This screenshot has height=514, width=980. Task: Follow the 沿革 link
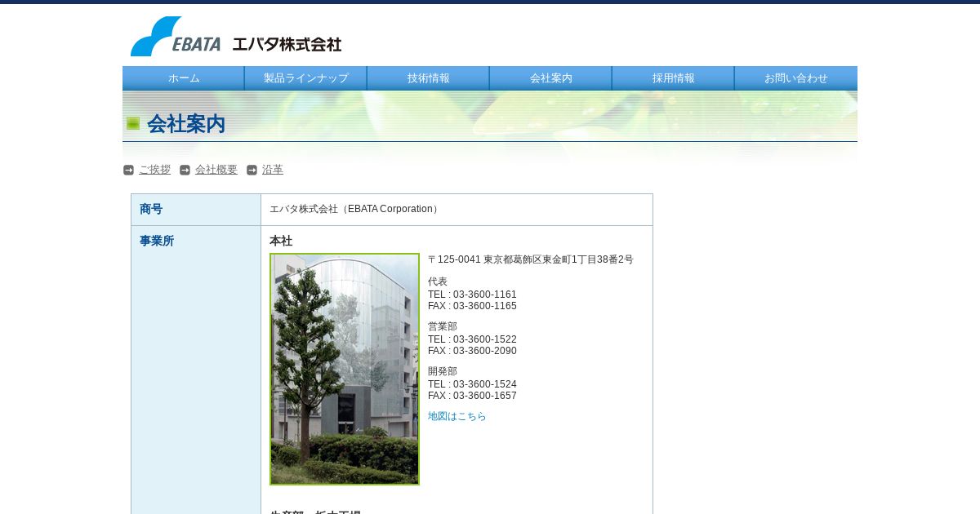coord(273,170)
